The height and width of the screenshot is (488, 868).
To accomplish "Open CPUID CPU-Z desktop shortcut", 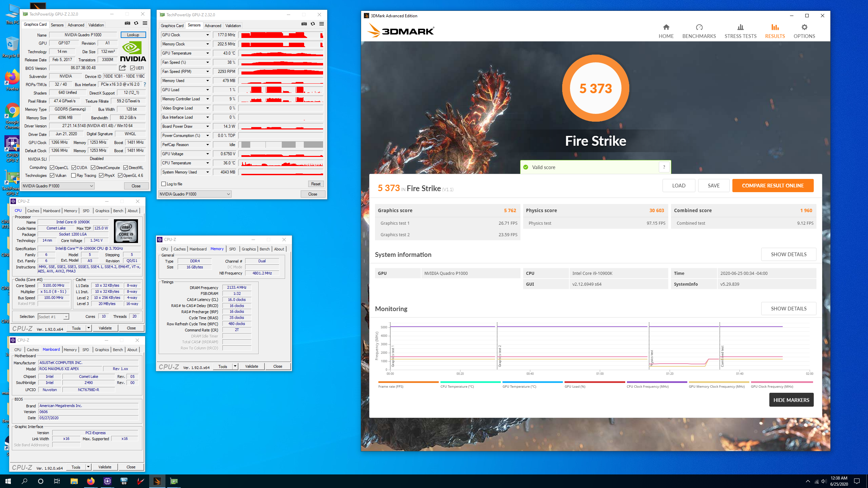I will (x=12, y=149).
